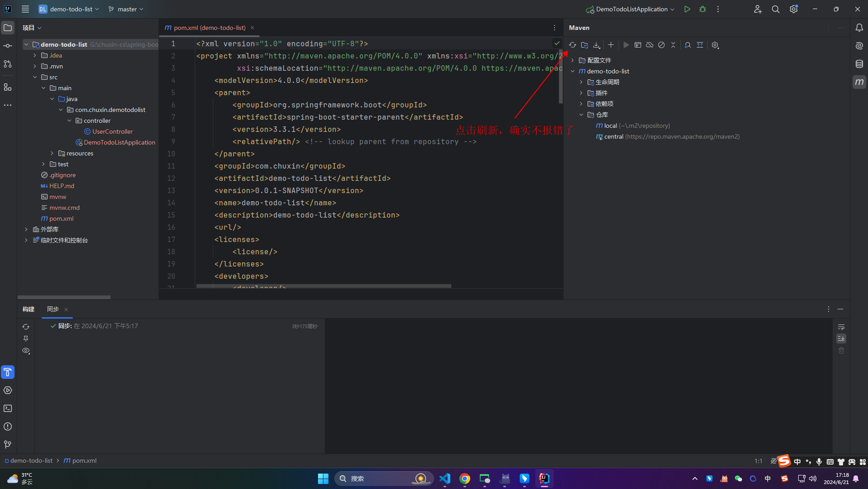Collapse 仓库 node in Maven panel

tap(581, 115)
